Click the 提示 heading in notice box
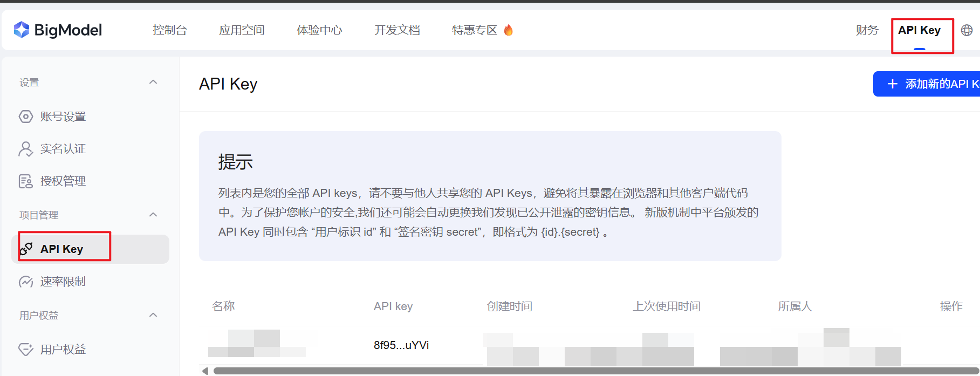The image size is (980, 376). point(236,162)
